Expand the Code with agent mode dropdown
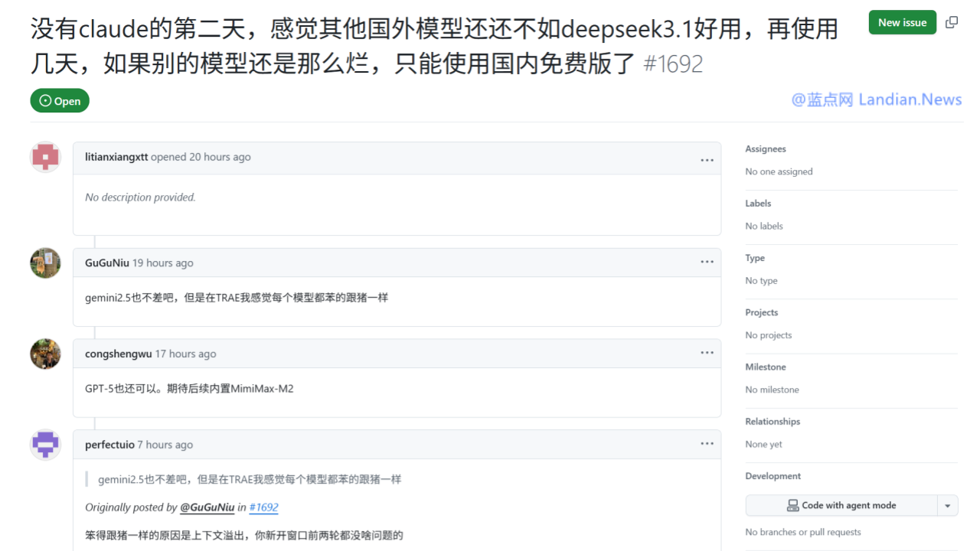980x551 pixels. [x=948, y=506]
